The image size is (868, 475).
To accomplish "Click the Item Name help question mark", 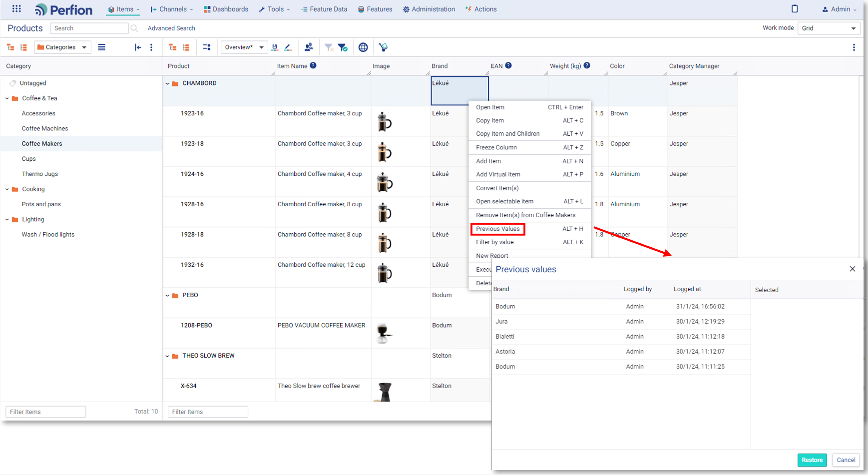I will click(313, 65).
